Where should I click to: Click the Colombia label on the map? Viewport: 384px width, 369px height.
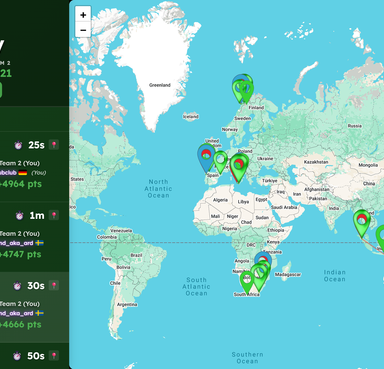[x=107, y=237]
